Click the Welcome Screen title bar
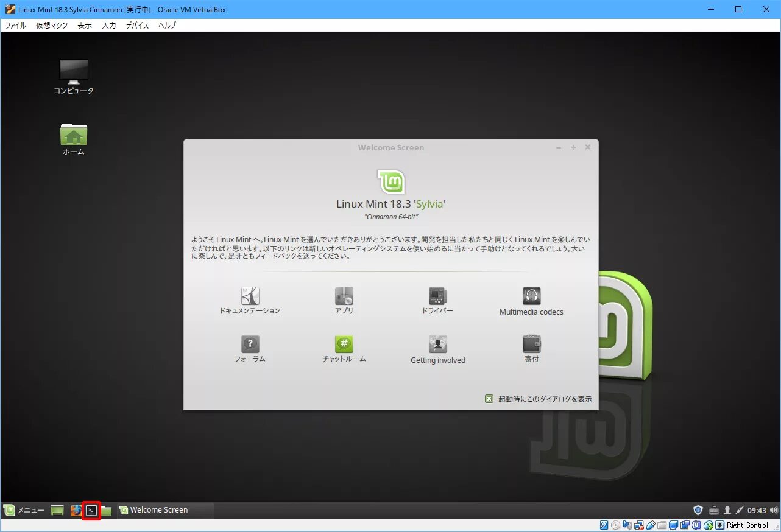 (x=391, y=147)
